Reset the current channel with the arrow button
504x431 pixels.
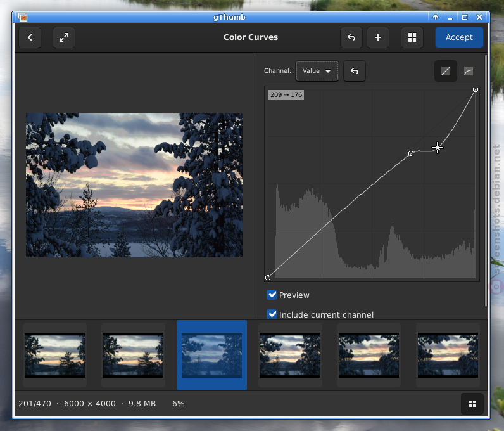(355, 71)
